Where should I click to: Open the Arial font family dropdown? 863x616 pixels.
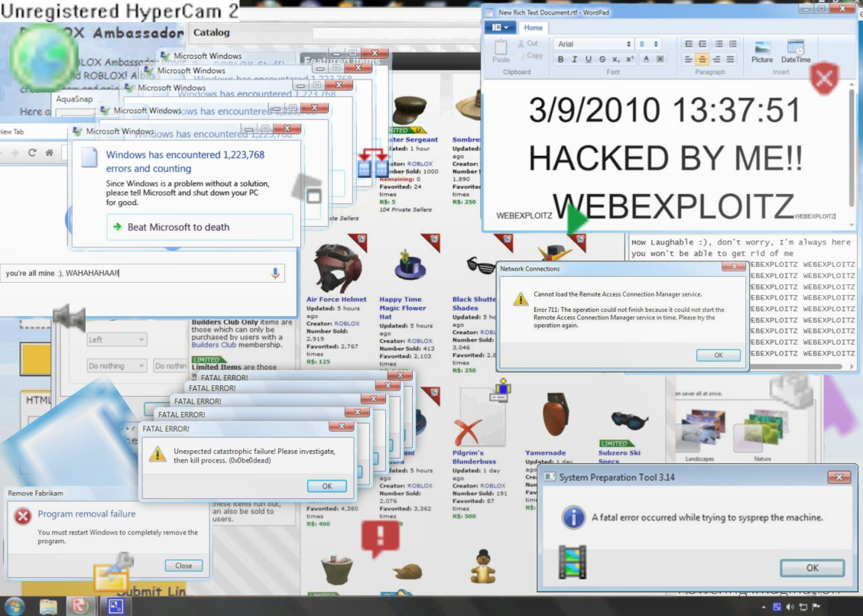[592, 44]
